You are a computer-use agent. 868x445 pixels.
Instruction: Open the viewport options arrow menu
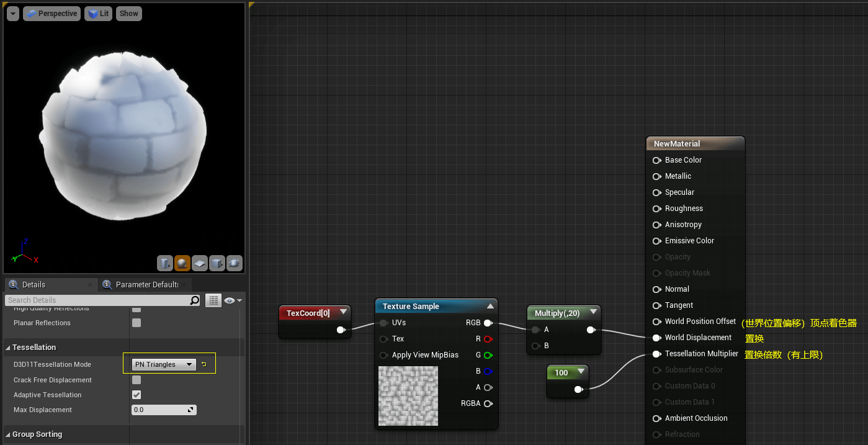point(13,14)
